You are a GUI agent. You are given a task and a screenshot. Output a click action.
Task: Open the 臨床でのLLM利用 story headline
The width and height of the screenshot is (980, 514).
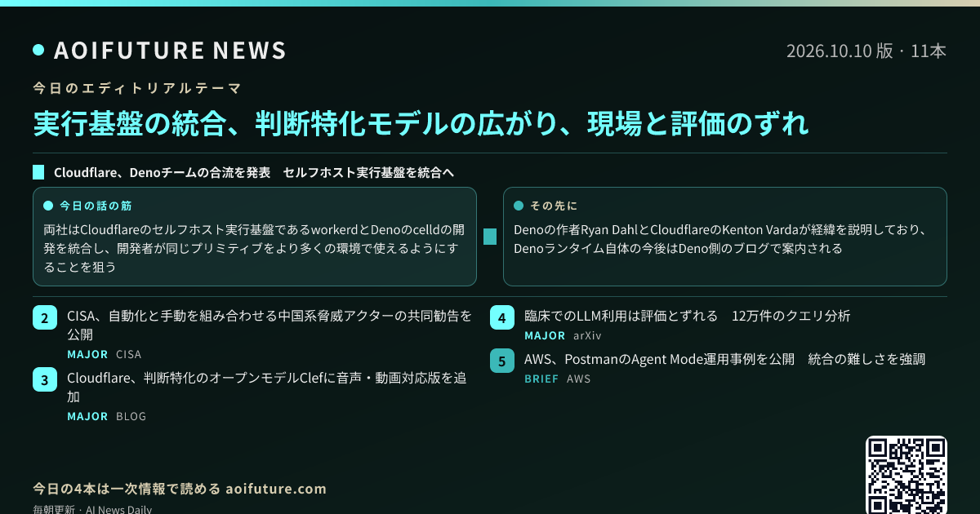tap(688, 316)
